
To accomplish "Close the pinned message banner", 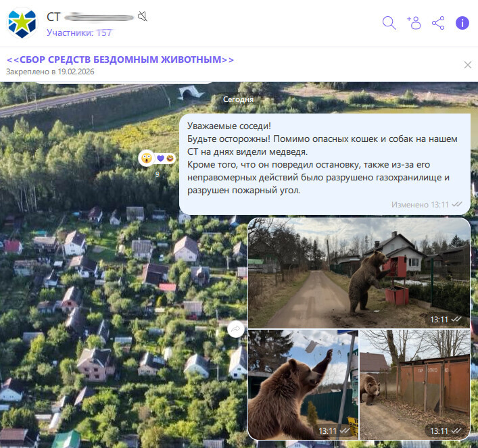I will (468, 65).
